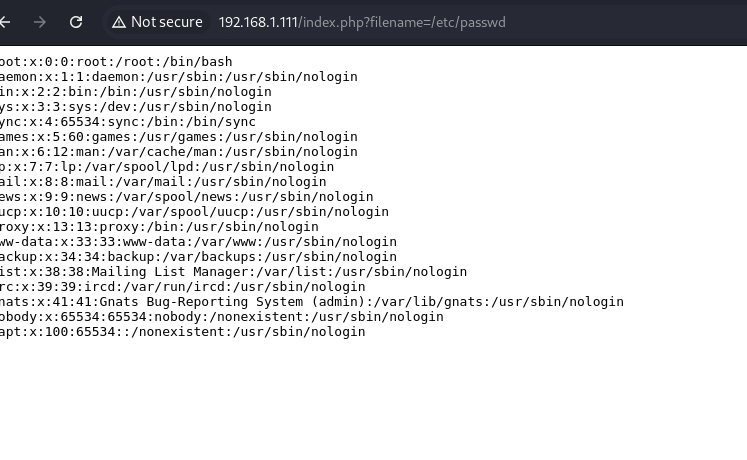
Task: Reload the current page
Action: tap(76, 21)
